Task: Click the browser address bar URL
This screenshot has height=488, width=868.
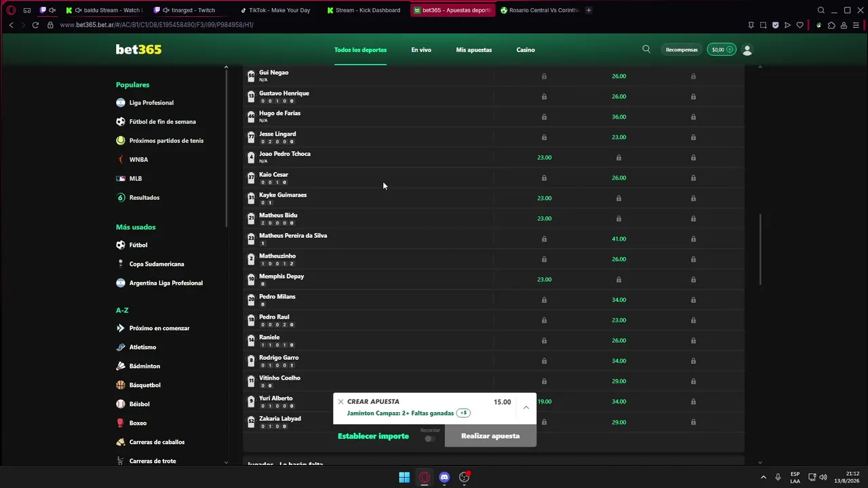Action: coord(157,25)
